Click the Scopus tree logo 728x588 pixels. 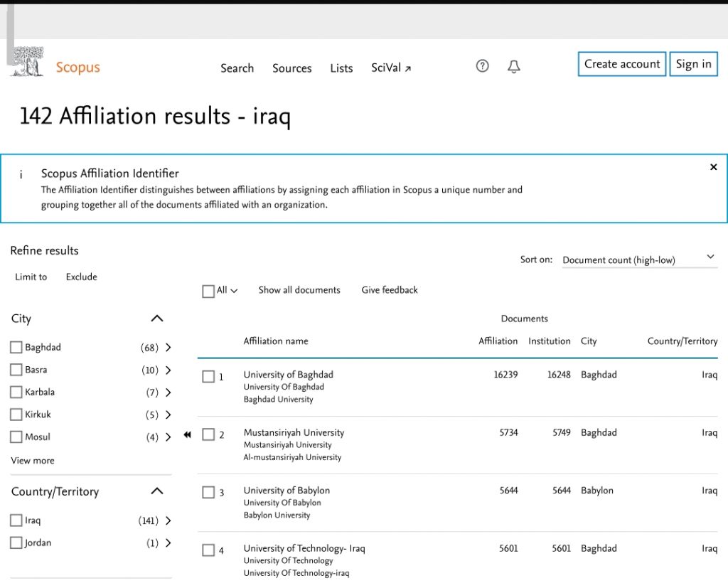(x=27, y=63)
